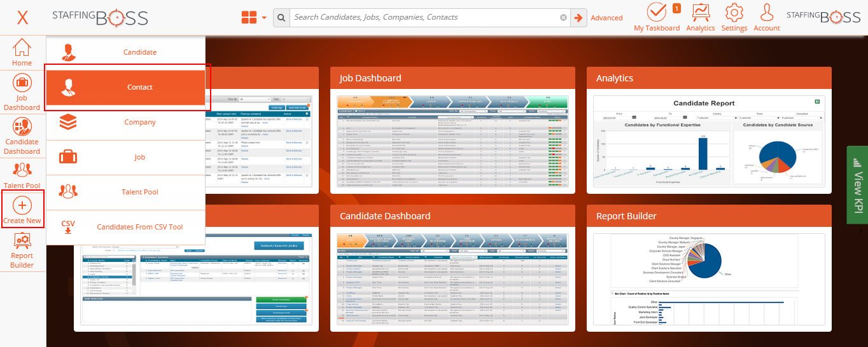The height and width of the screenshot is (347, 868).
Task: Open Advanced search link
Action: pyautogui.click(x=606, y=18)
